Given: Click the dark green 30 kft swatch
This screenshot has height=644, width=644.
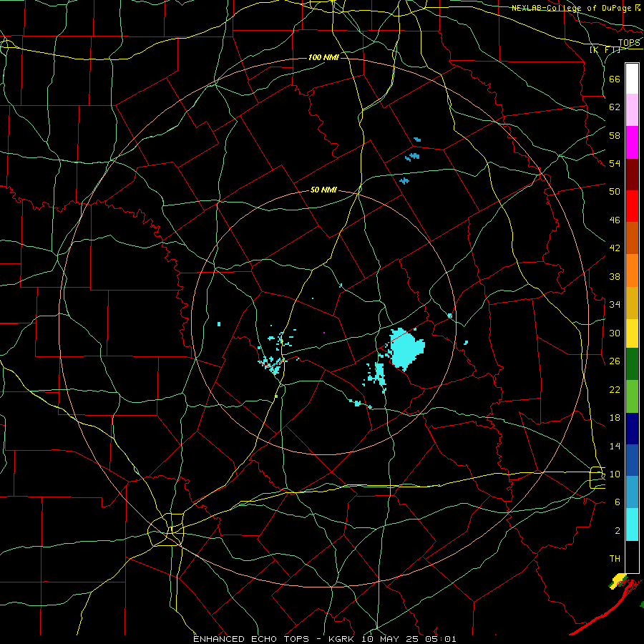Looking at the screenshot, I should [632, 364].
